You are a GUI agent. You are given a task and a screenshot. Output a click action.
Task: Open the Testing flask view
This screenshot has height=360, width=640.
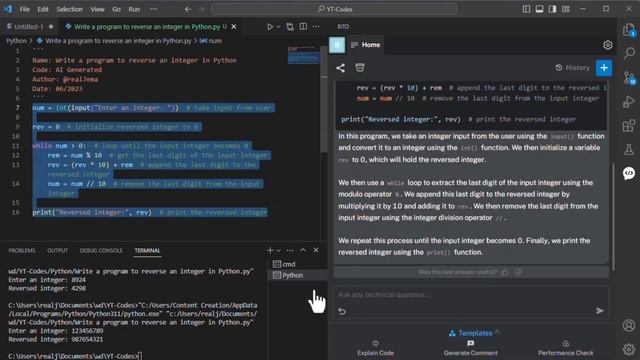click(x=629, y=149)
